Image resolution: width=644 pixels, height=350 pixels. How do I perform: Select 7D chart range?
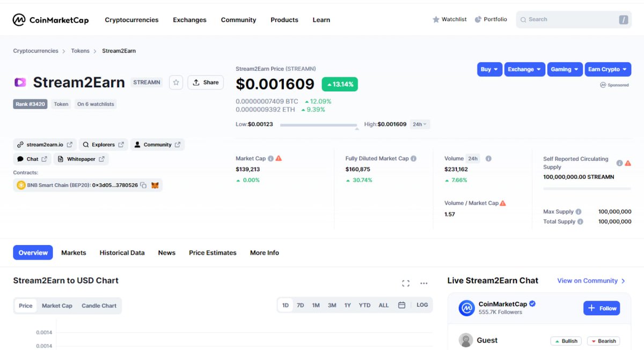coord(301,305)
